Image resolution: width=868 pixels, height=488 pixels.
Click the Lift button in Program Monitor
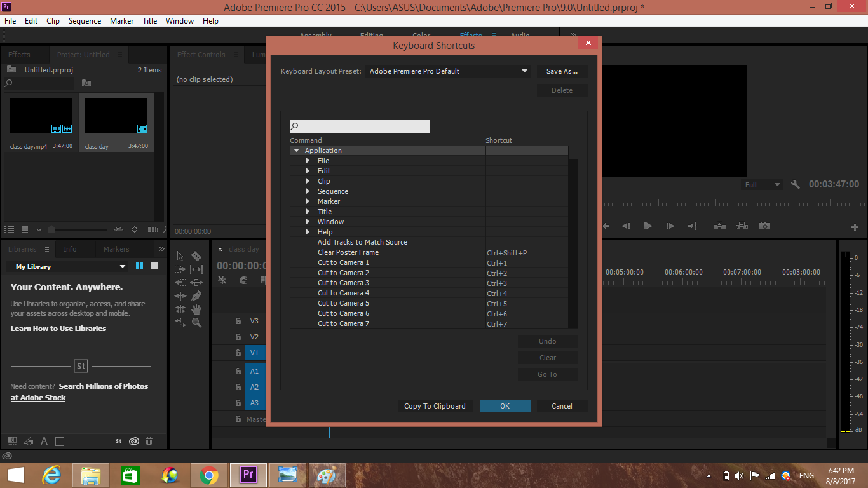click(719, 226)
